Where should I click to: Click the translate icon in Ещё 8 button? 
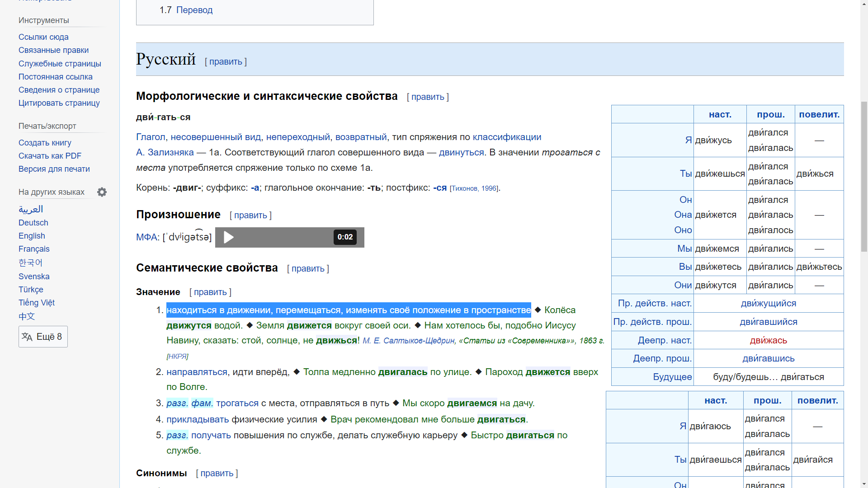[x=27, y=337]
